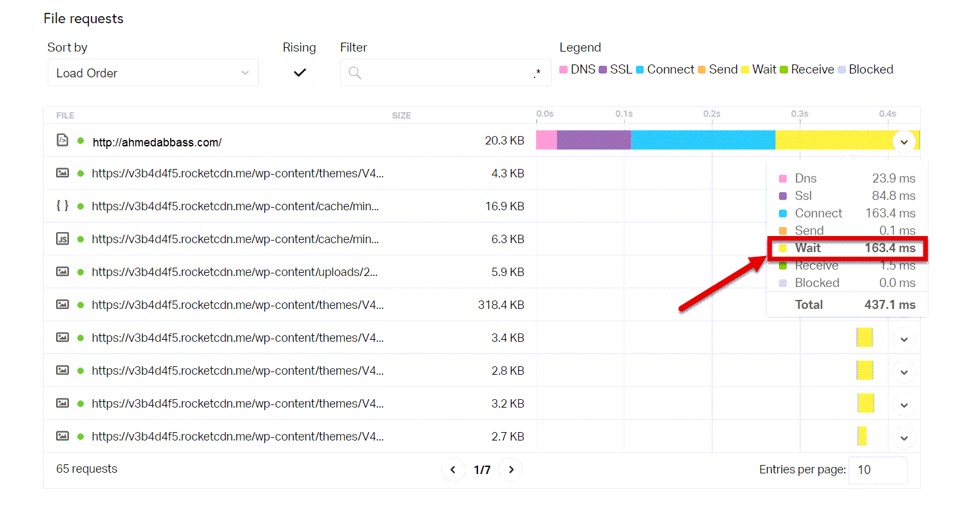Click the image icon in the 318.4 KB row
This screenshot has height=514, width=980.
62,304
